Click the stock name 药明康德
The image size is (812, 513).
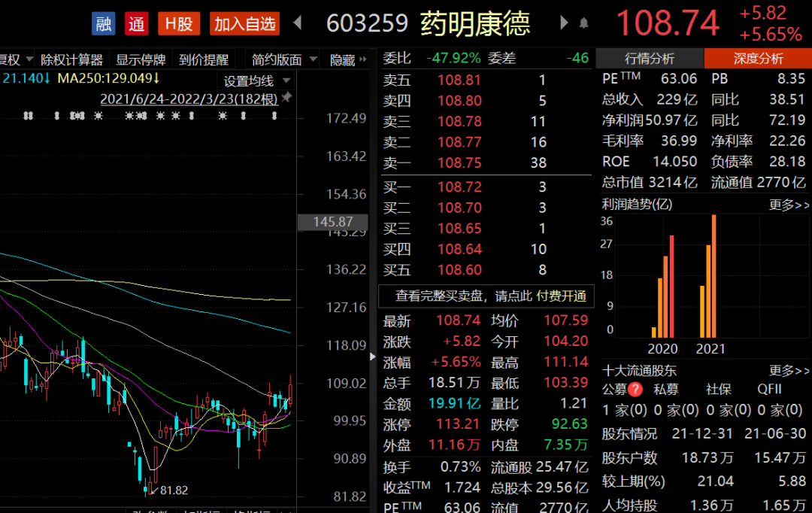click(x=475, y=24)
